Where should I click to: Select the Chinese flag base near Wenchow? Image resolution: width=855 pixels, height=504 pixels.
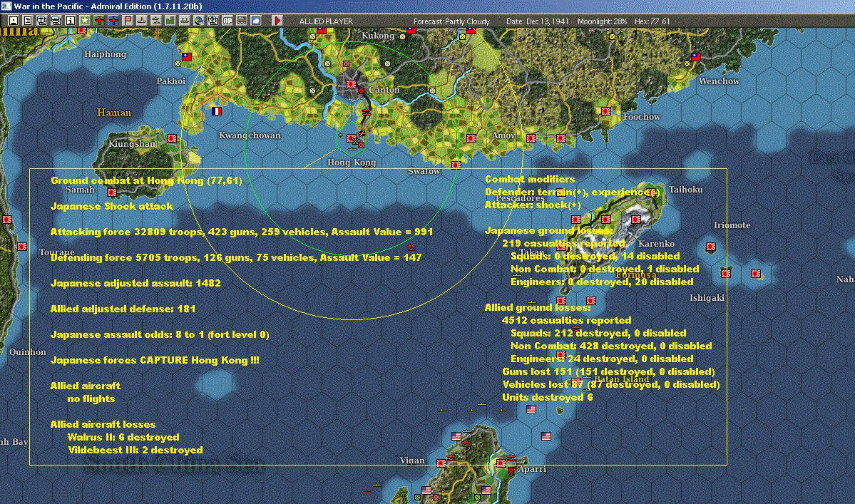[x=696, y=56]
